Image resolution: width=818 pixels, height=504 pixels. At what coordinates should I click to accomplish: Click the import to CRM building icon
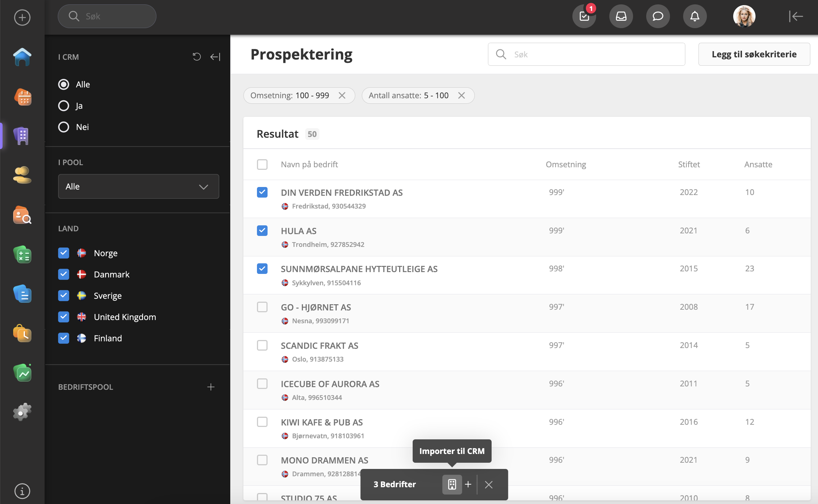(x=452, y=484)
